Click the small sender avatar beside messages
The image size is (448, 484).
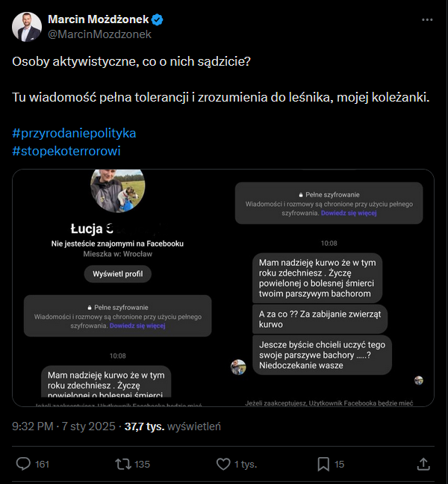(x=238, y=367)
